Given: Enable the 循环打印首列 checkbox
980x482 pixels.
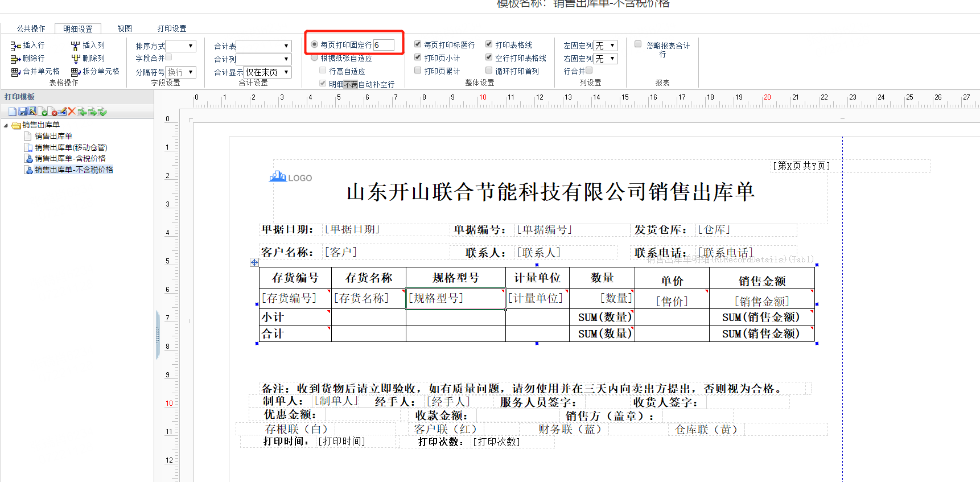Looking at the screenshot, I should (x=489, y=70).
